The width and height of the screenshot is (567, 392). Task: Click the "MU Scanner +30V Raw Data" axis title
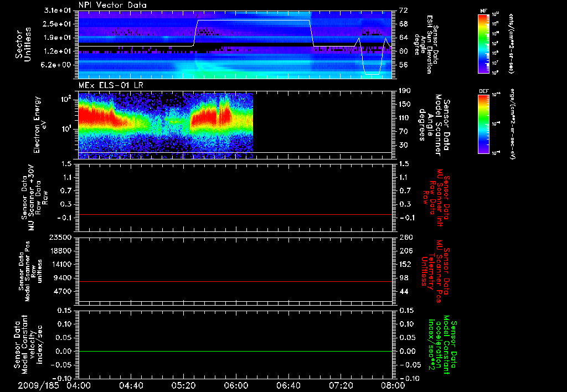pyautogui.click(x=35, y=198)
